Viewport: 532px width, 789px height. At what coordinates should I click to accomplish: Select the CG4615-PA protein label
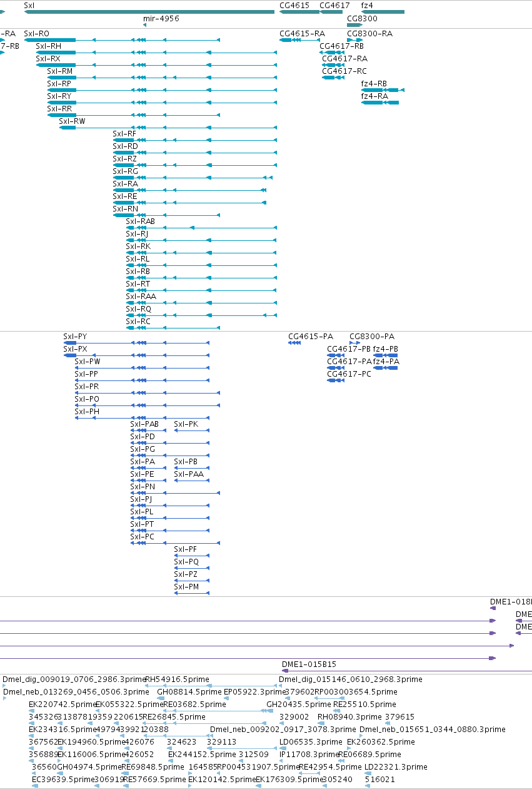click(311, 337)
